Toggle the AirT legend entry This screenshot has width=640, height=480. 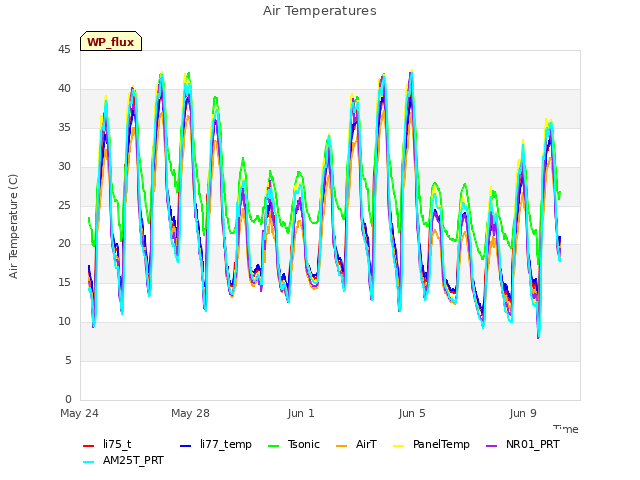coord(356,444)
